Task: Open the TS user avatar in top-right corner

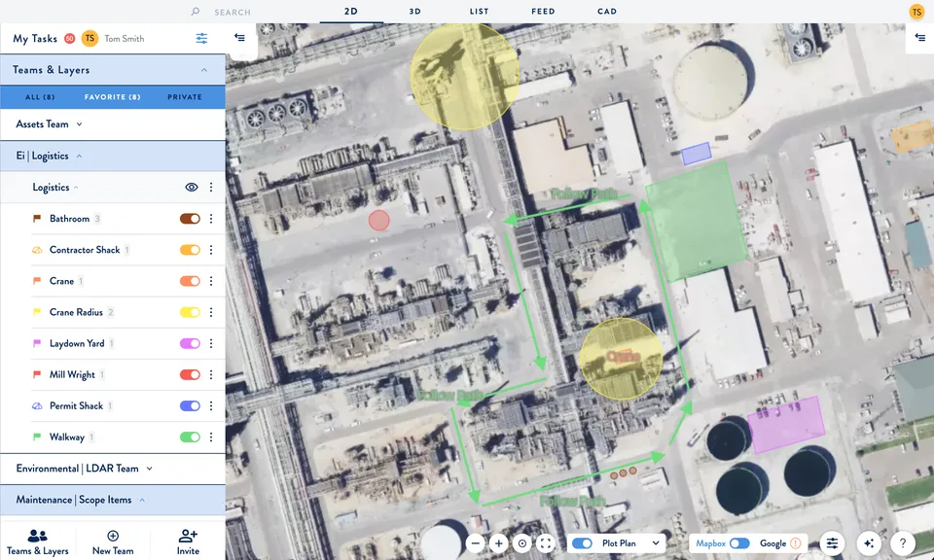Action: click(x=916, y=12)
